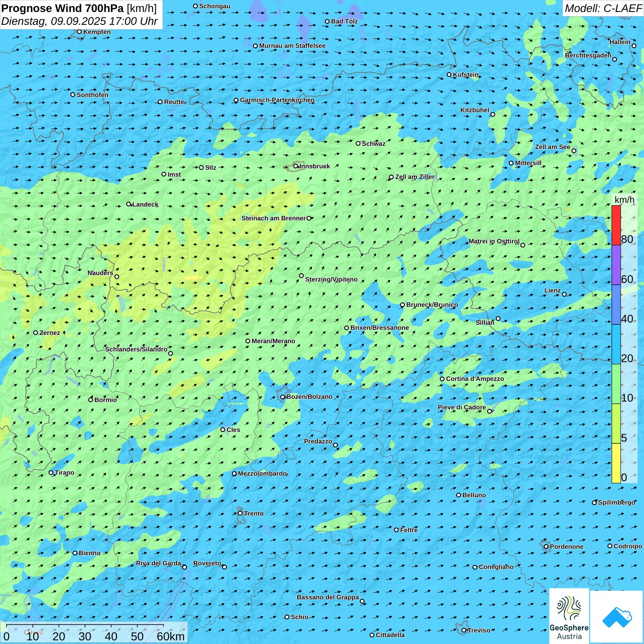Click the title "Prognose Wind 700hPa [km/h]"
Viewport: 644px width, 644px height.
point(79,8)
